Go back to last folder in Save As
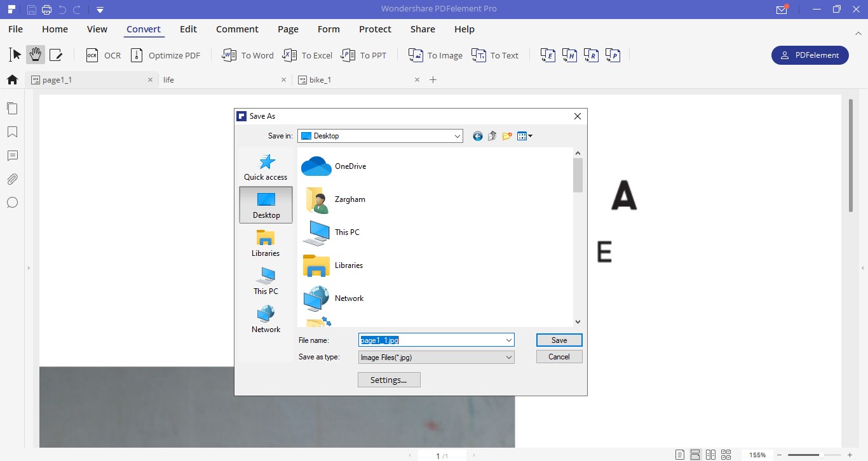 [478, 136]
